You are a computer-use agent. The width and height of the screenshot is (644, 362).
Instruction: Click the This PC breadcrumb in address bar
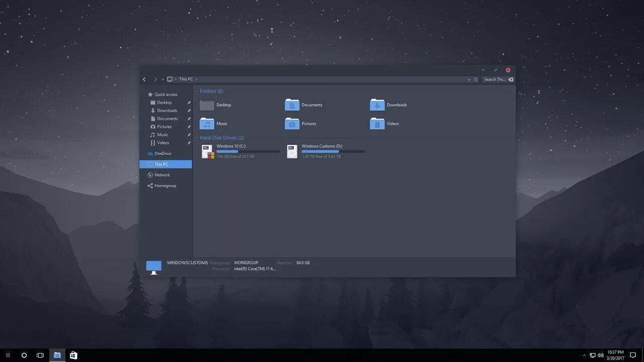click(186, 79)
